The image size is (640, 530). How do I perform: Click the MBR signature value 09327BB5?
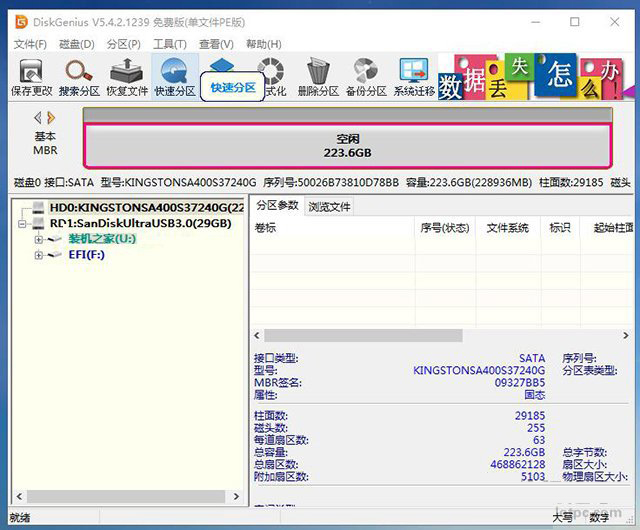pyautogui.click(x=520, y=383)
